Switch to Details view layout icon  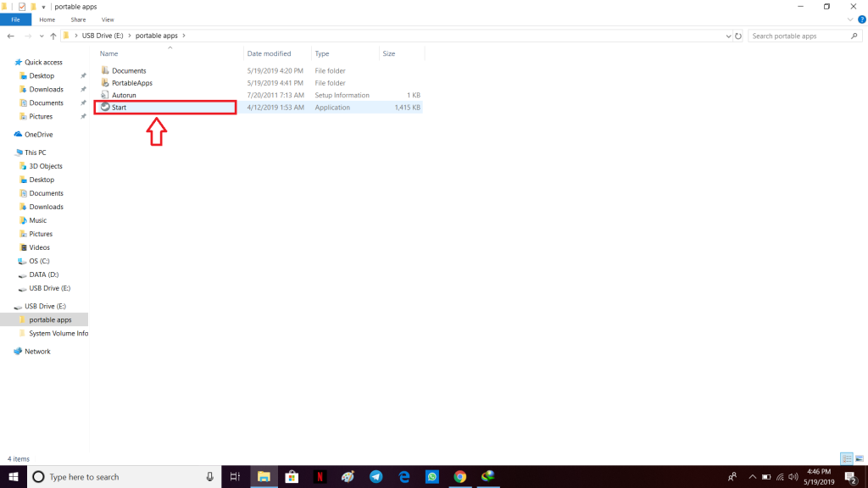pyautogui.click(x=847, y=458)
